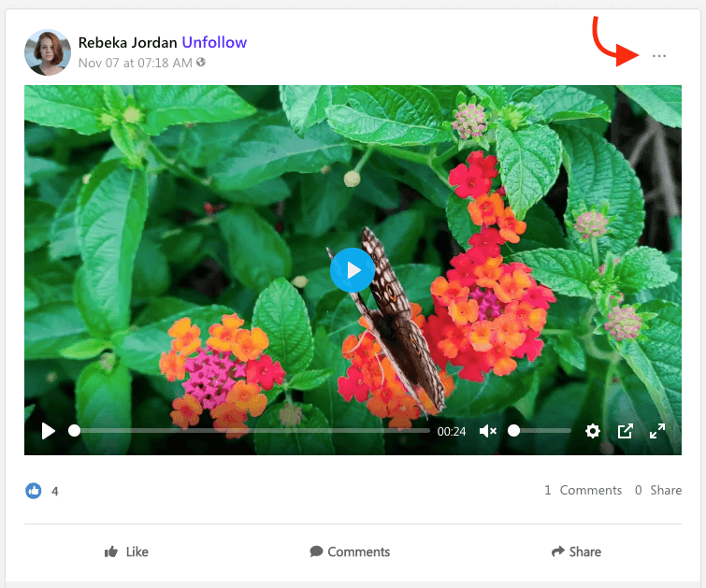Click the globe privacy icon
The image size is (706, 588).
click(201, 64)
